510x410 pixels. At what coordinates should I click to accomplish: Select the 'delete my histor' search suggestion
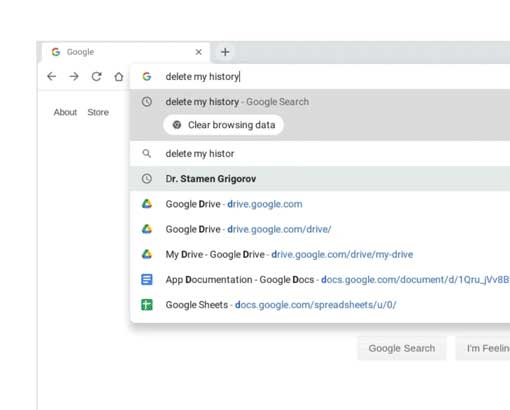[320, 154]
